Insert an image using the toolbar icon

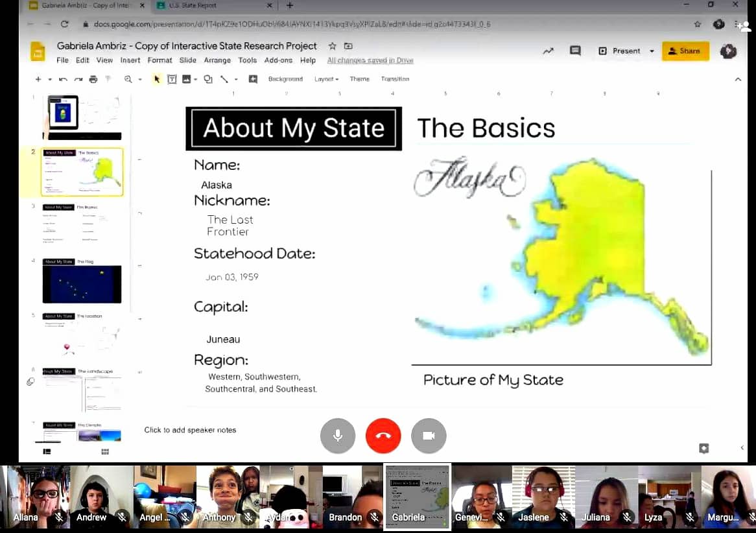(186, 79)
